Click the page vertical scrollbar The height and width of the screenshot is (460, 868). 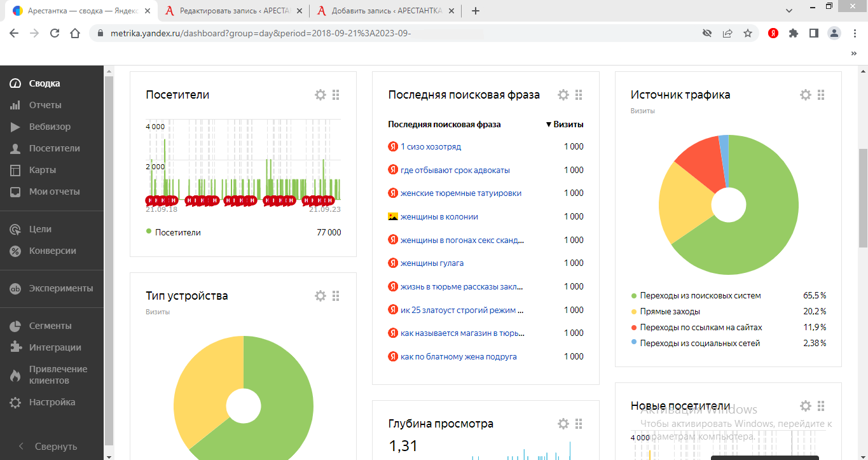[863, 197]
